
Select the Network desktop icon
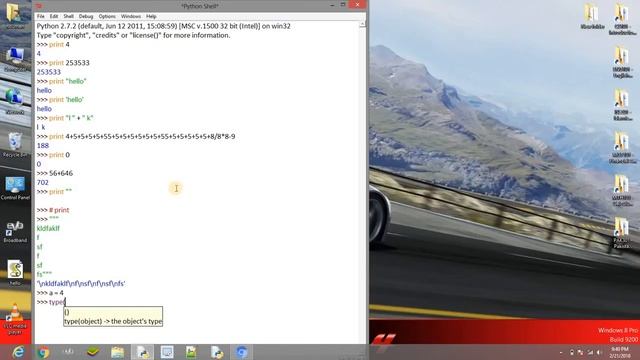(x=15, y=102)
